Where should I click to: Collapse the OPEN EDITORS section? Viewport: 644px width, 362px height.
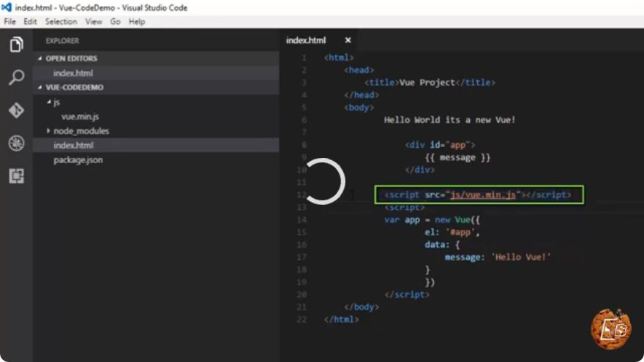[40, 59]
